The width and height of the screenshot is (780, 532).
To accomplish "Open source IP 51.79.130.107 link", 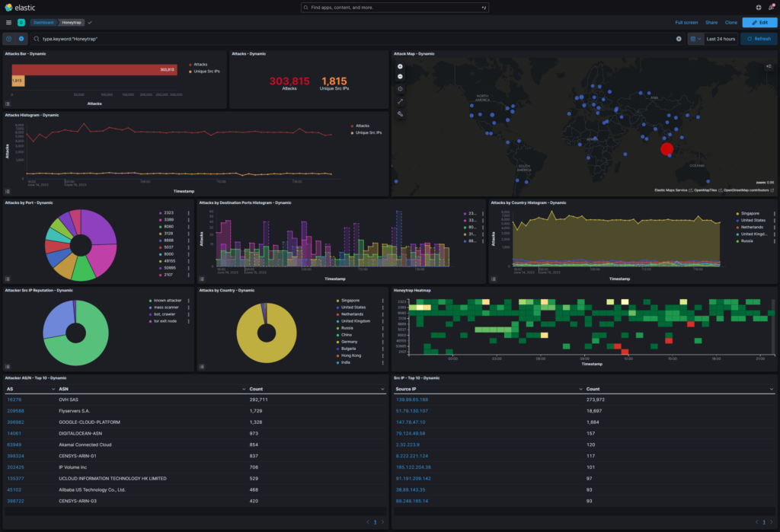I will point(412,411).
